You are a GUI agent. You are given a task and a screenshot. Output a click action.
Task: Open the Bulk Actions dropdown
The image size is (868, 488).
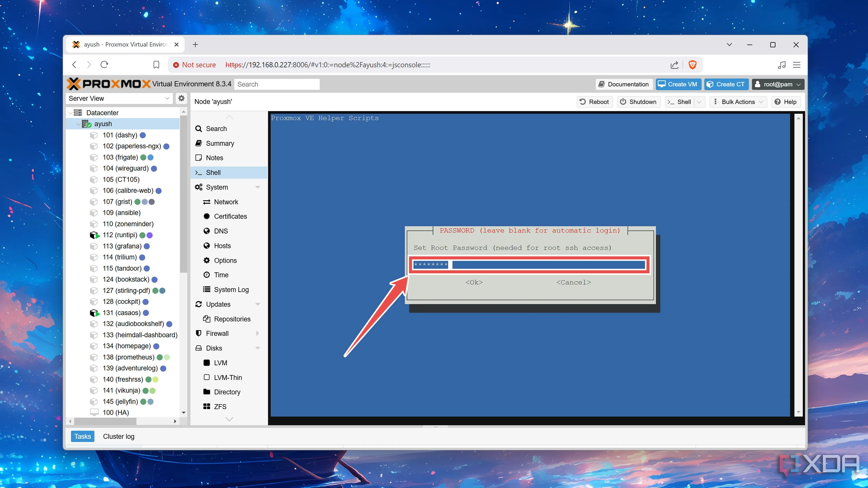[738, 102]
